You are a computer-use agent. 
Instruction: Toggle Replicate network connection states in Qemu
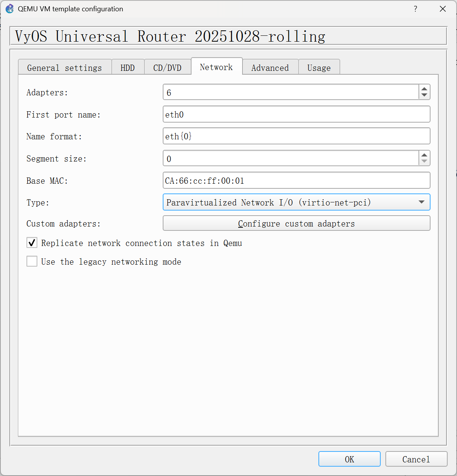32,243
